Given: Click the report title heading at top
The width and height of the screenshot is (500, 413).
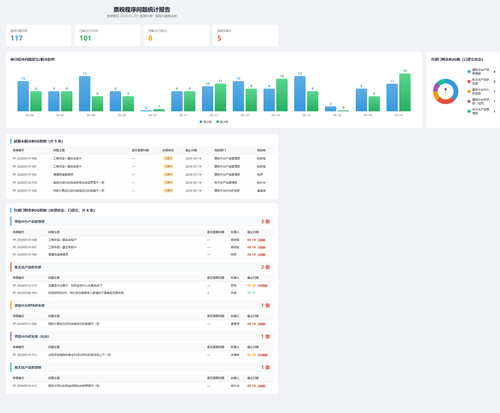Looking at the screenshot, I should tap(142, 10).
